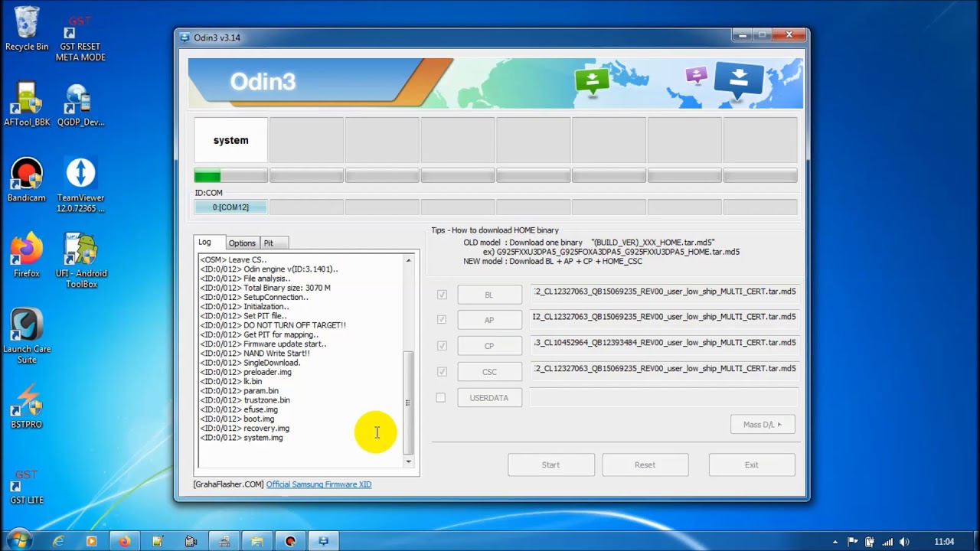The width and height of the screenshot is (980, 551).
Task: Select the 'DO NOT TURN OFF TARGET!!' log line
Action: [x=273, y=325]
